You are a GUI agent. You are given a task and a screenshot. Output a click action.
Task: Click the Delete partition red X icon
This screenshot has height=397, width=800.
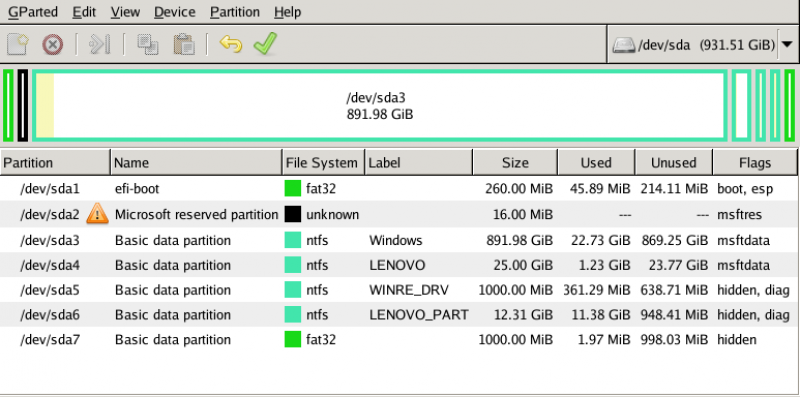(x=52, y=44)
